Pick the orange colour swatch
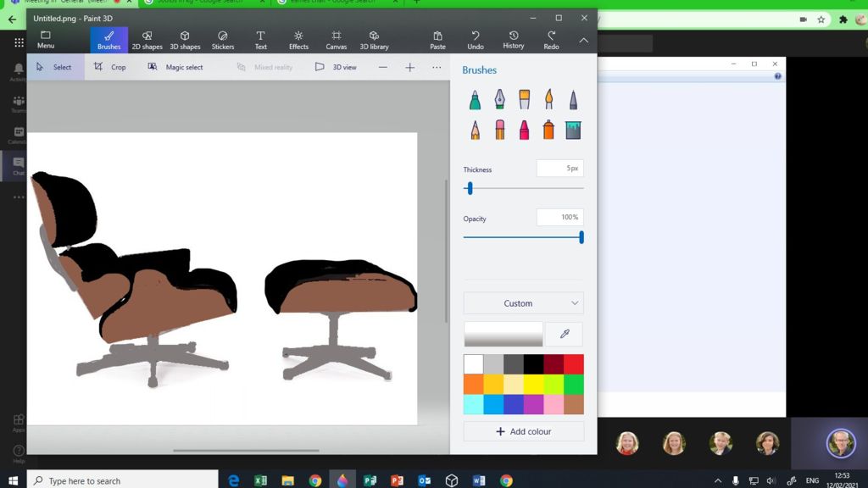The width and height of the screenshot is (868, 488). coord(473,385)
